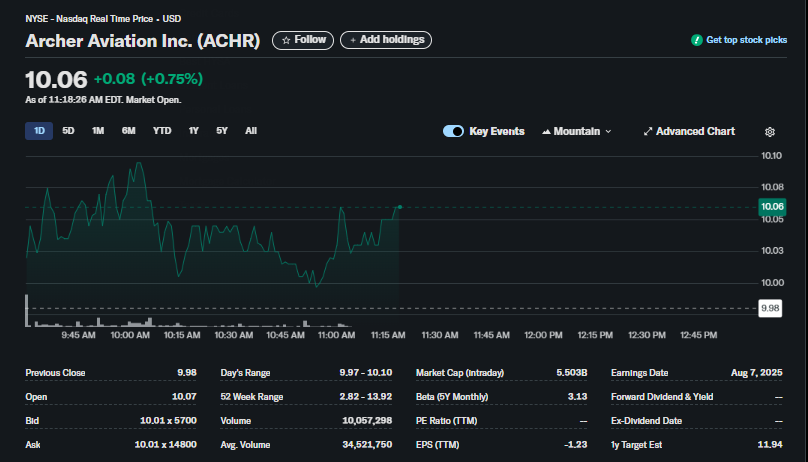Click the 1y Target Est value 11.94
The width and height of the screenshot is (808, 462).
click(x=770, y=444)
